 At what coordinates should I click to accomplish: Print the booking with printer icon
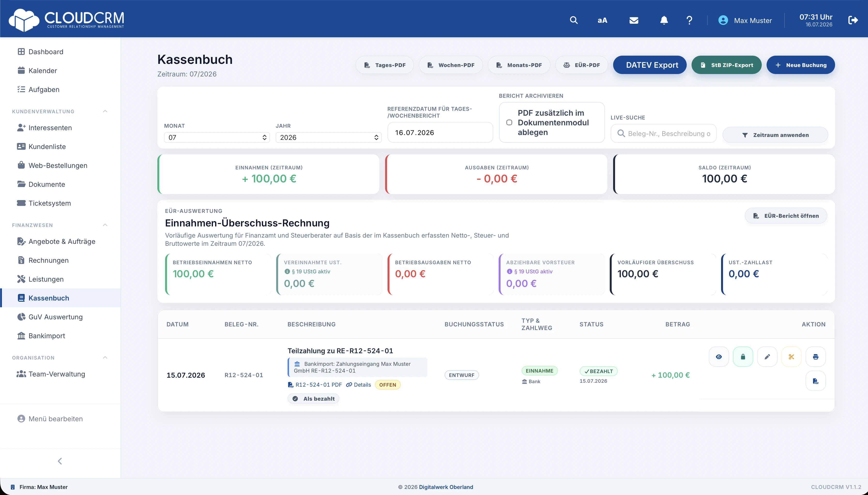[815, 357]
